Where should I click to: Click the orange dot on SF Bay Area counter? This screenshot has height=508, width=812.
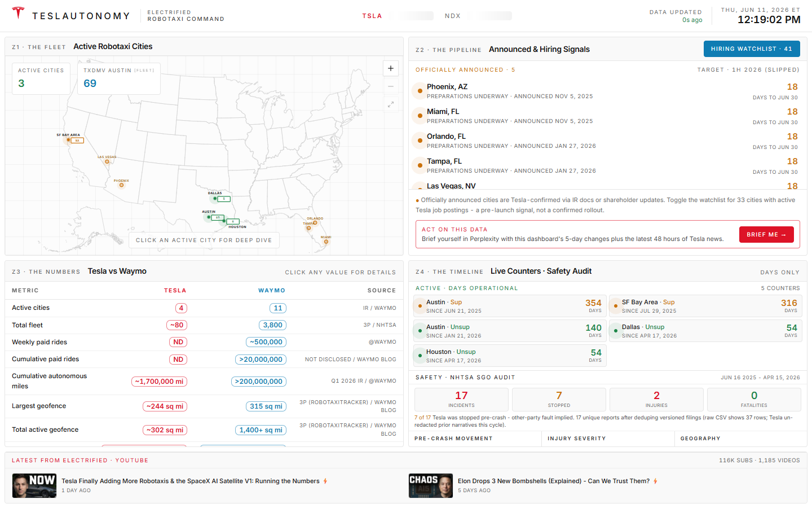(615, 306)
